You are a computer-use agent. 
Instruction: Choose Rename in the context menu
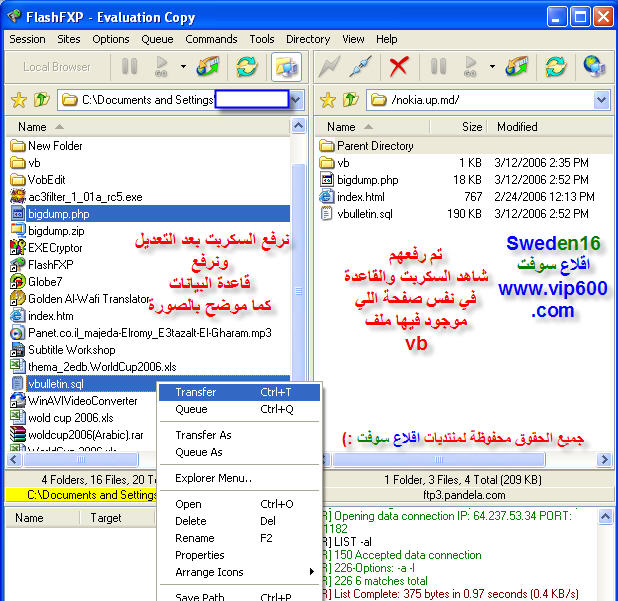click(x=240, y=538)
